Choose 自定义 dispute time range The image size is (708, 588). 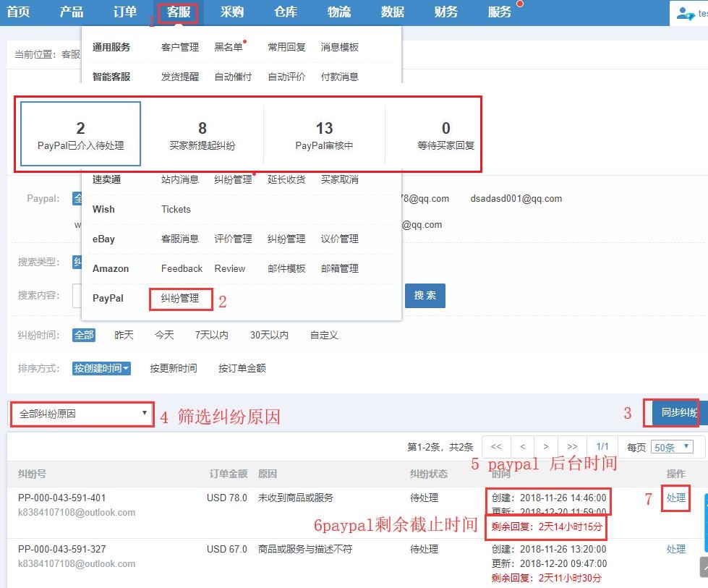324,335
